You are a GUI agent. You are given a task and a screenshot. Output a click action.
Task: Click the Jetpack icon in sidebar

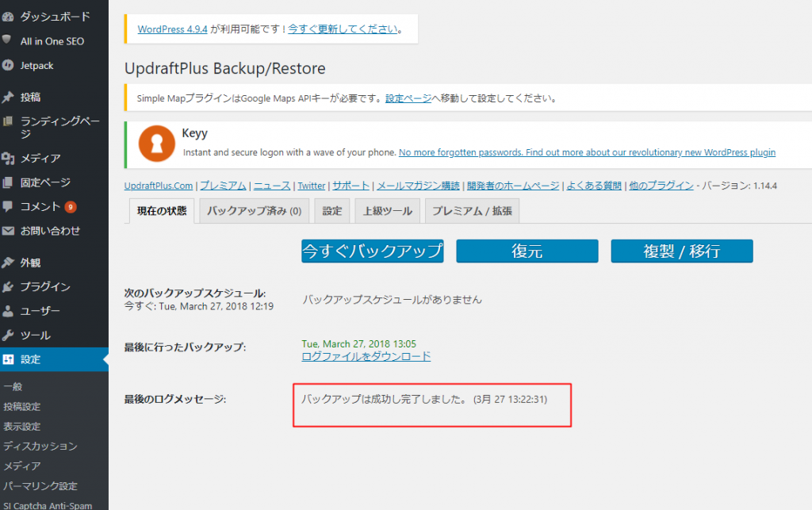pos(8,65)
